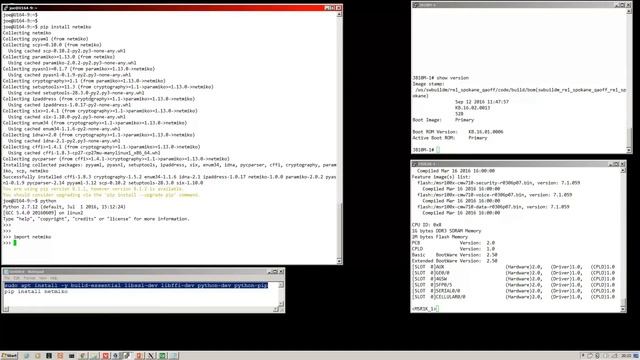Click the Notepad horizontal scrollbar left arrow

[6, 309]
